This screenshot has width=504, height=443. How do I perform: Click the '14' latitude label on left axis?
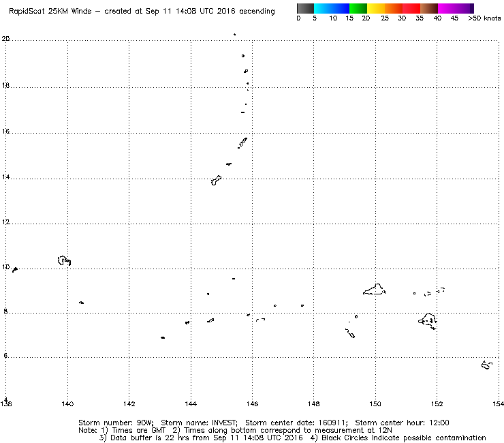(5, 177)
